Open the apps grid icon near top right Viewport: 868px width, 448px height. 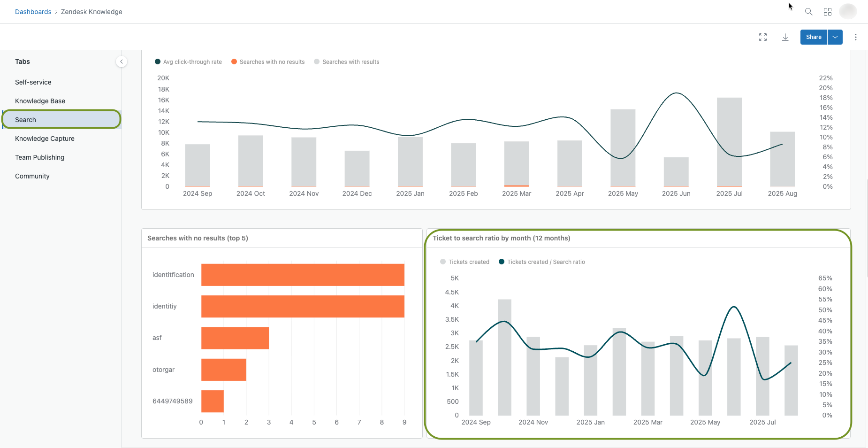coord(827,11)
